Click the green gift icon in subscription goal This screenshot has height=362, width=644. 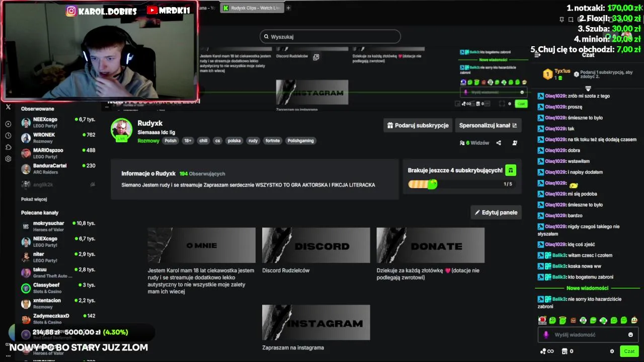(x=510, y=170)
